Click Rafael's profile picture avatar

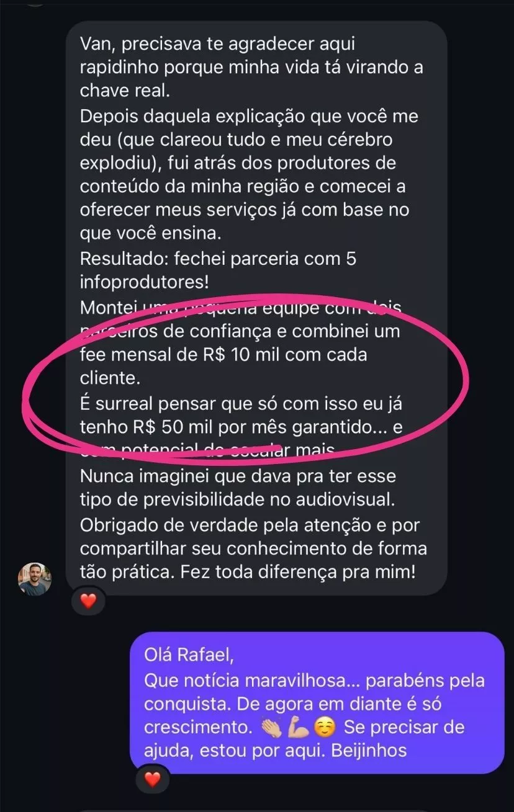(35, 579)
